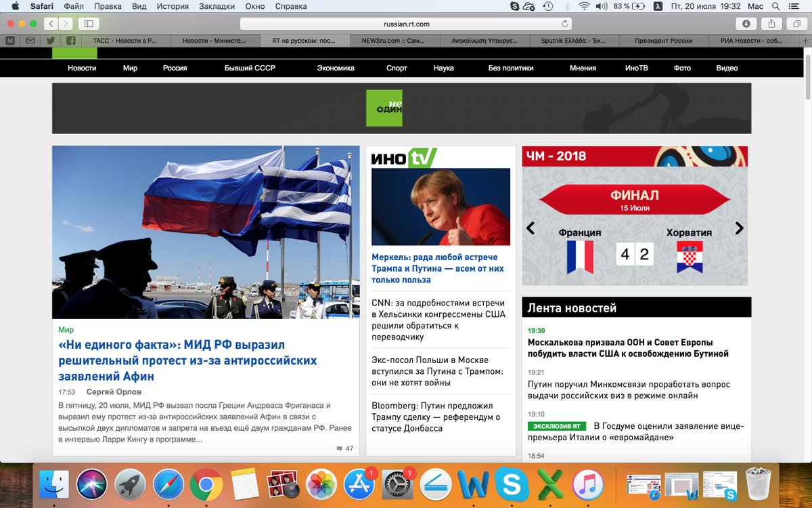812x508 pixels.
Task: Open the Экономика section in navigation
Action: [x=335, y=68]
